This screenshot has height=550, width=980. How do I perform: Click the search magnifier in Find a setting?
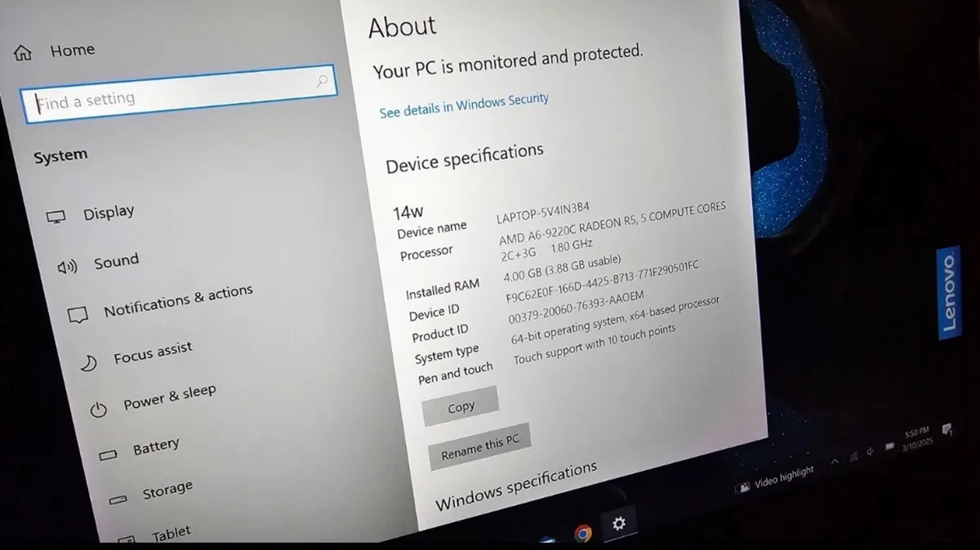(x=322, y=81)
